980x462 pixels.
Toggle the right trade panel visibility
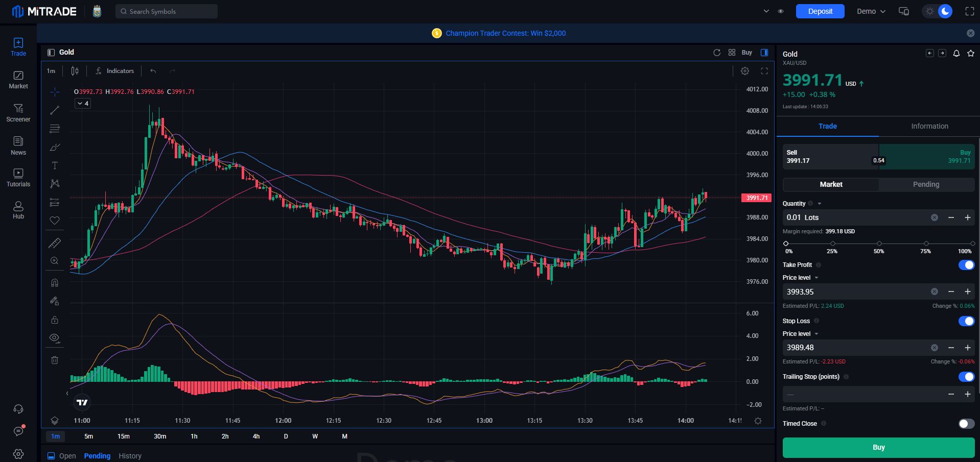(764, 53)
